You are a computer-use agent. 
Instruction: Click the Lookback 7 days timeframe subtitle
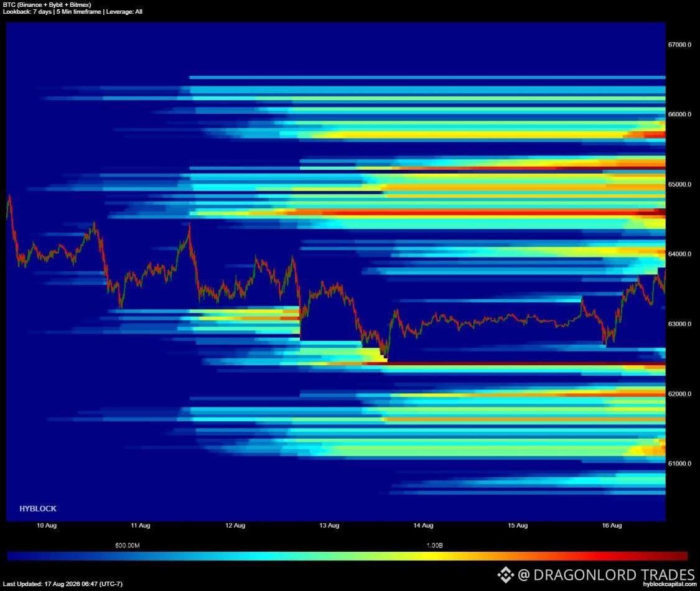pos(72,12)
